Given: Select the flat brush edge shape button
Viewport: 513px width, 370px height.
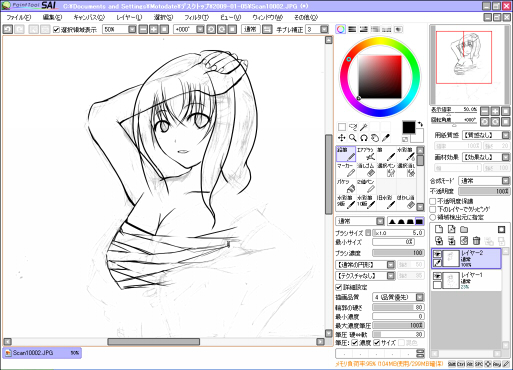Looking at the screenshot, I should 419,221.
